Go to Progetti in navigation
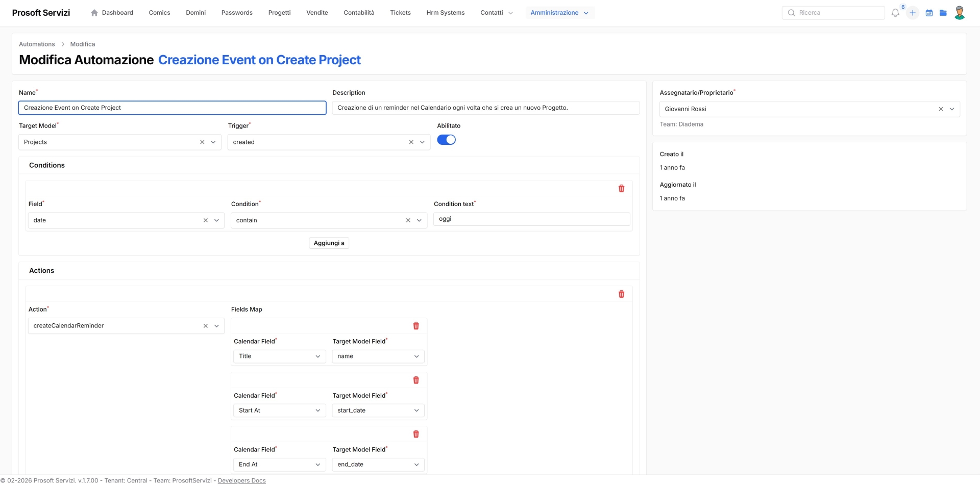This screenshot has height=486, width=980. [x=279, y=13]
